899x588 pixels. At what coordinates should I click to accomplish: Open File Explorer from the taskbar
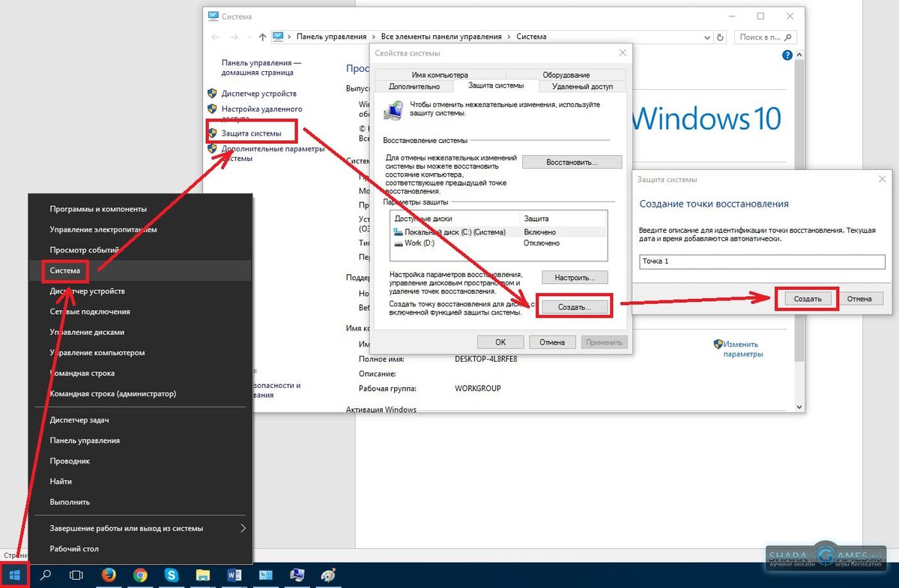[202, 575]
